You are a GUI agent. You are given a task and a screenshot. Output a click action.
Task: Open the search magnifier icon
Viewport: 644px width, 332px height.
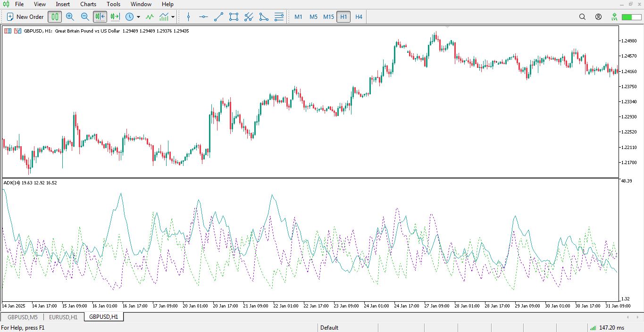582,17
